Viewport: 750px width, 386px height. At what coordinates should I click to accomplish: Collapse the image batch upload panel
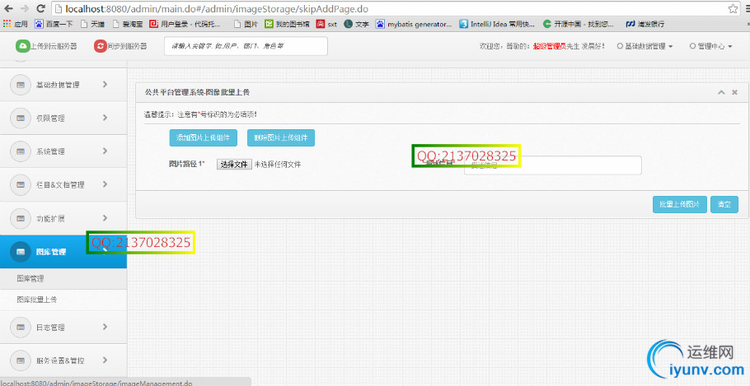click(721, 92)
